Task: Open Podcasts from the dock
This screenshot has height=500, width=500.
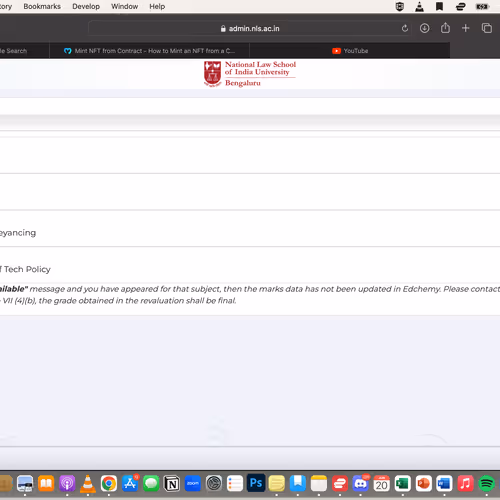Action: coord(67,483)
